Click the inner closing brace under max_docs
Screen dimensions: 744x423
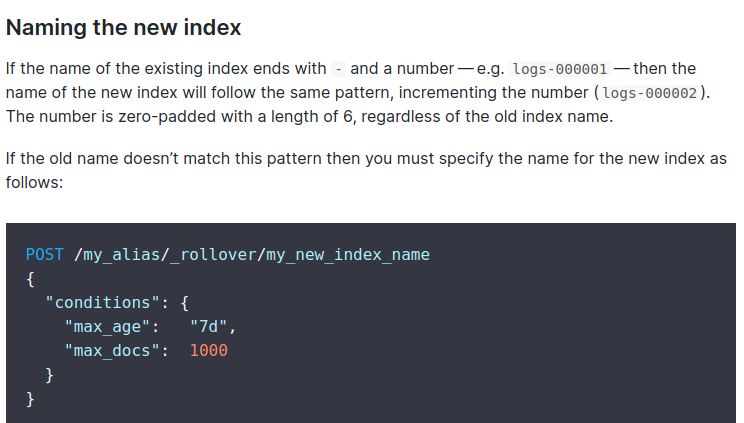pos(49,375)
